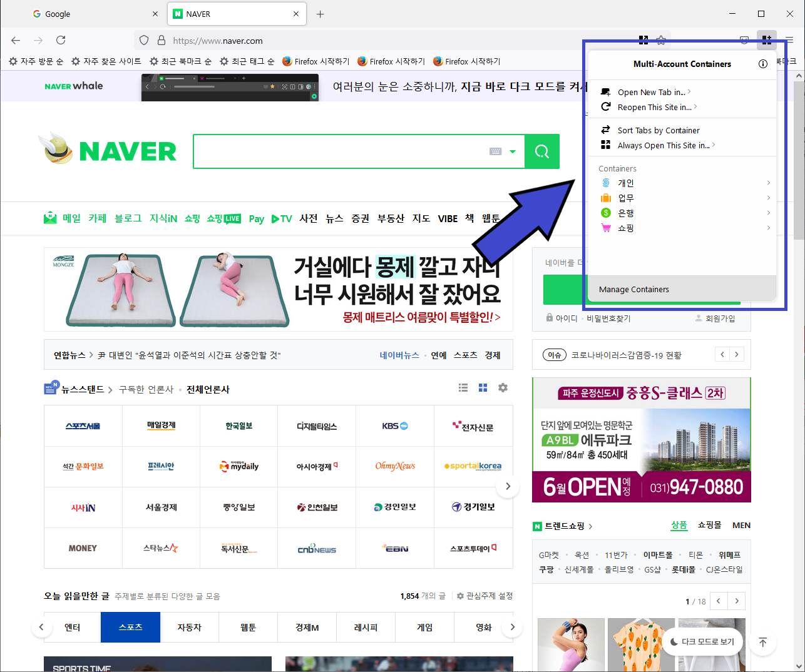Show next newsstand page arrow
This screenshot has width=805, height=672.
pos(508,486)
